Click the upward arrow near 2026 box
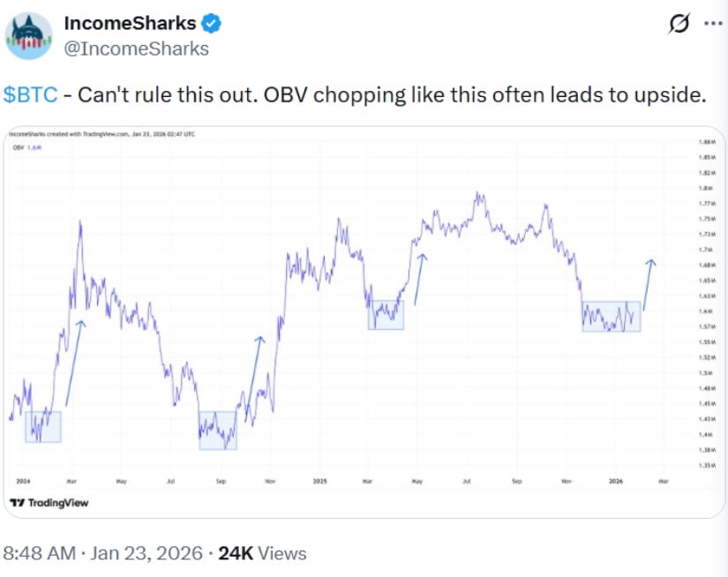 649,282
